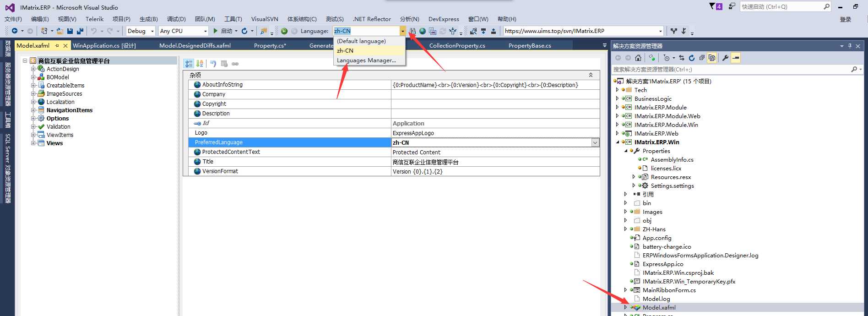Viewport: 868px width, 316px height.
Task: Collapse the IMatrix.ERP.Win project node
Action: [x=617, y=142]
